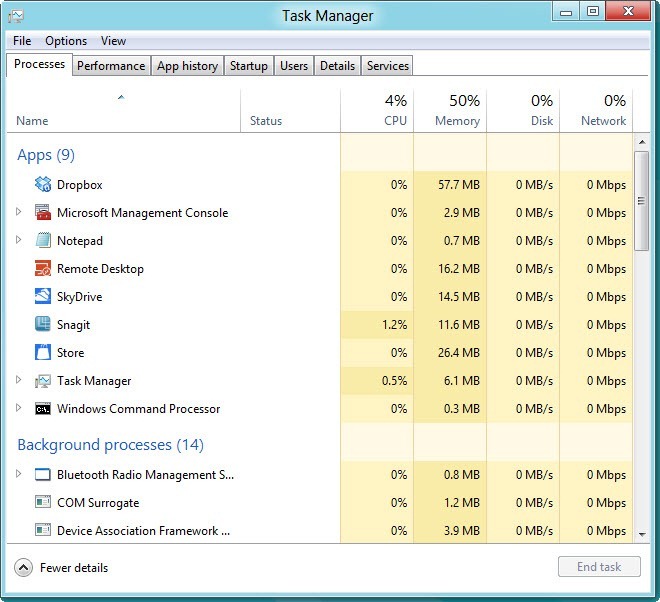
Task: Maximize the Task Manager window
Action: [593, 11]
